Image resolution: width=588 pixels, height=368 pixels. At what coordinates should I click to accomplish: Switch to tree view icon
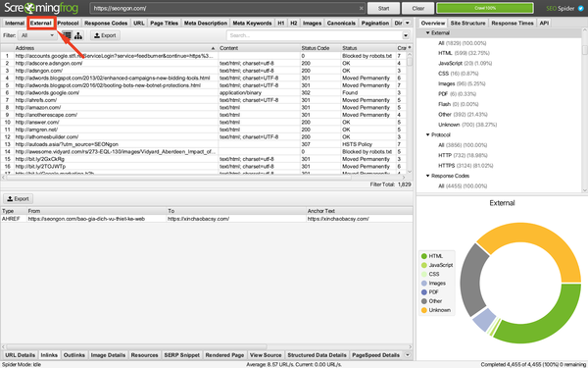tap(78, 35)
